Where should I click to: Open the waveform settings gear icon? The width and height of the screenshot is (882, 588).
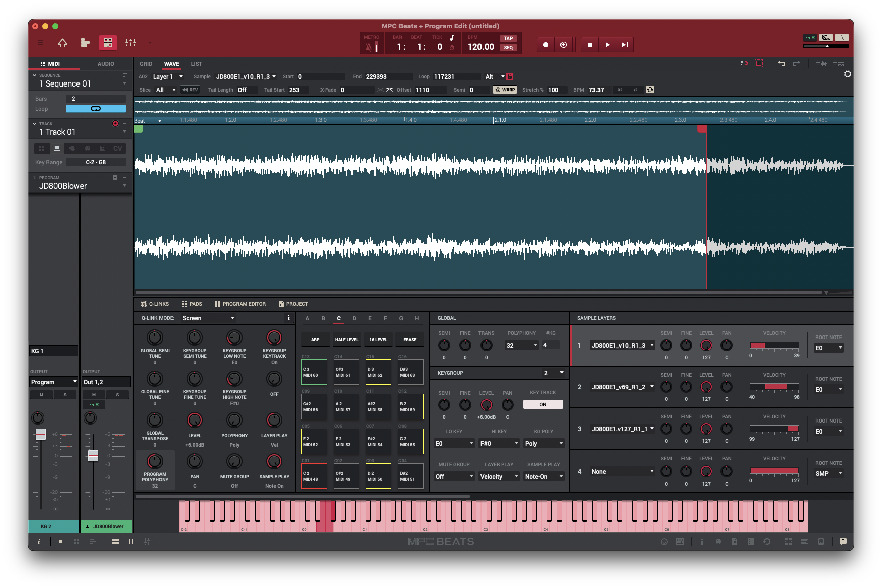[x=848, y=74]
